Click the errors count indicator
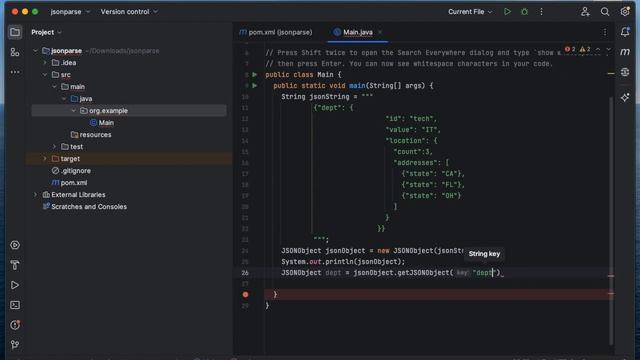Image resolution: width=640 pixels, height=360 pixels. (570, 49)
